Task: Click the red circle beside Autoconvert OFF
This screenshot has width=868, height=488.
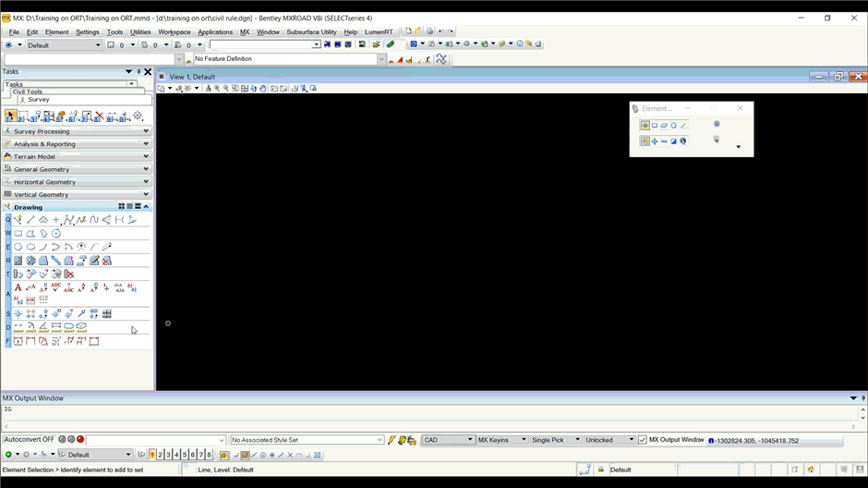Action: tap(80, 439)
